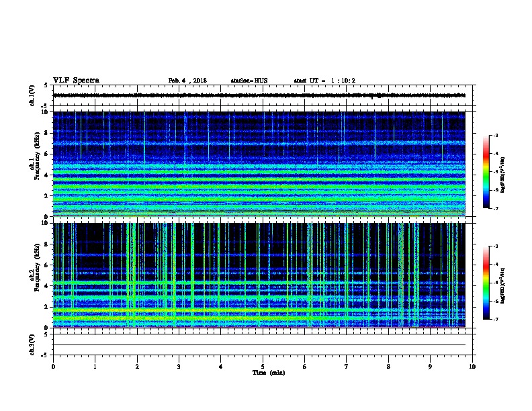The height and width of the screenshot is (411, 532).
Task: Click the flat ch.3 voltage line
Action: pyautogui.click(x=259, y=345)
